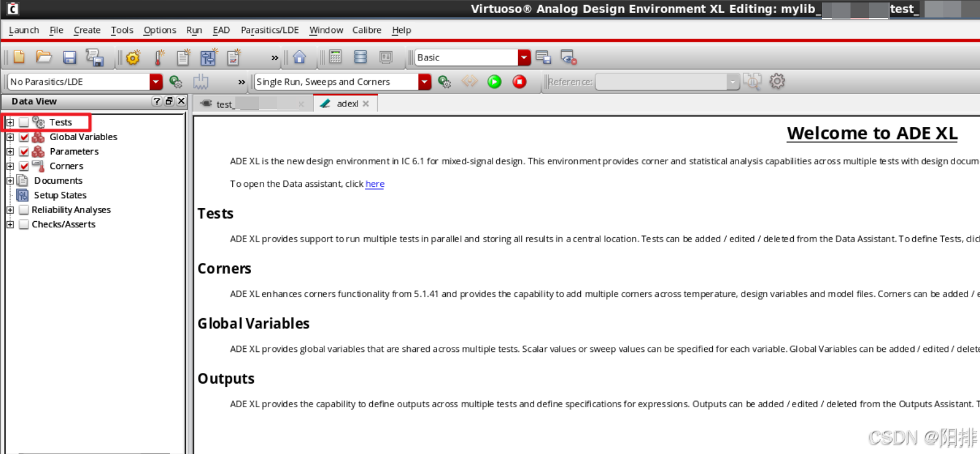980x454 pixels.
Task: Enable the Tests checkbox
Action: tap(24, 122)
